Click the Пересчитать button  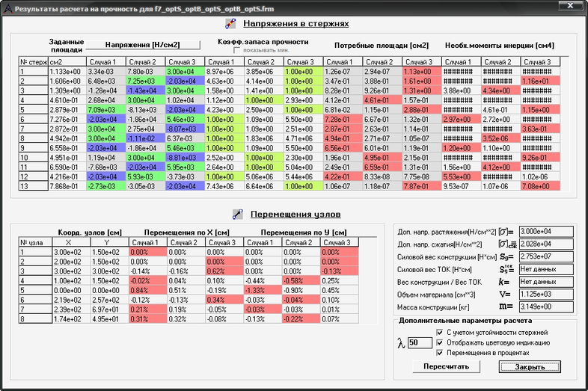(447, 366)
